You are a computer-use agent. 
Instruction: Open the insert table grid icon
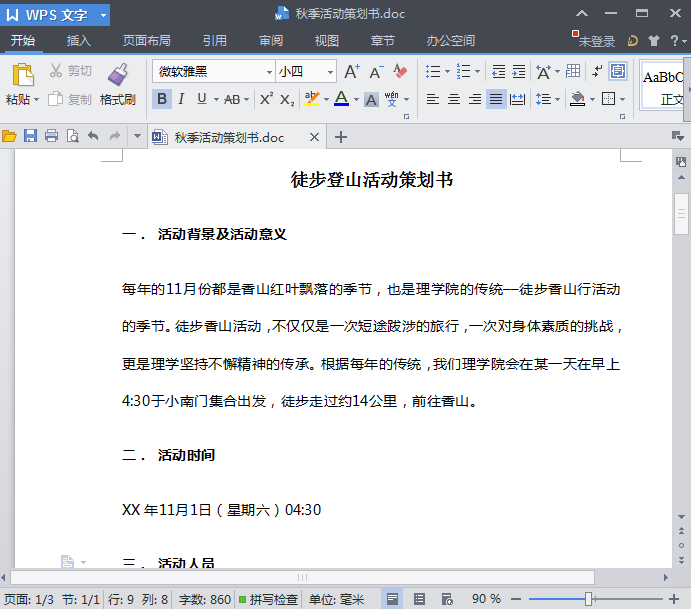(573, 71)
